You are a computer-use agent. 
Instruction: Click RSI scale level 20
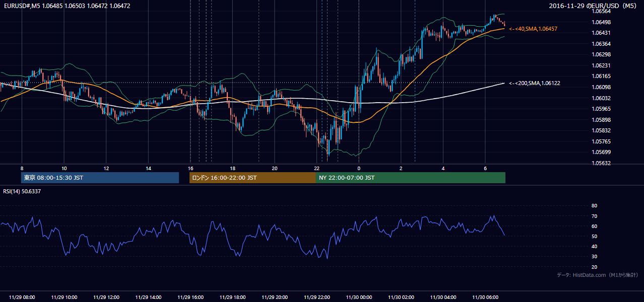[x=594, y=267]
